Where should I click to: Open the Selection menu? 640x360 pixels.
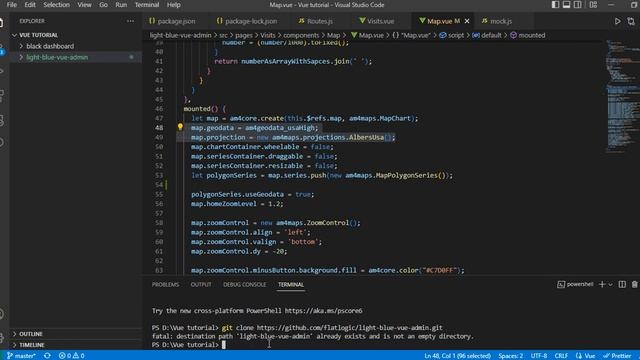click(56, 5)
